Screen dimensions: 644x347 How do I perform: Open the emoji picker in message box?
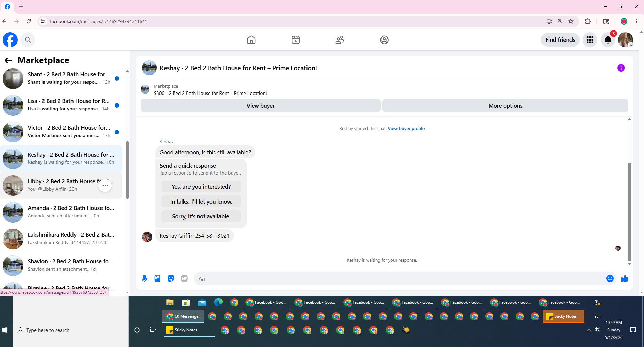coord(610,278)
